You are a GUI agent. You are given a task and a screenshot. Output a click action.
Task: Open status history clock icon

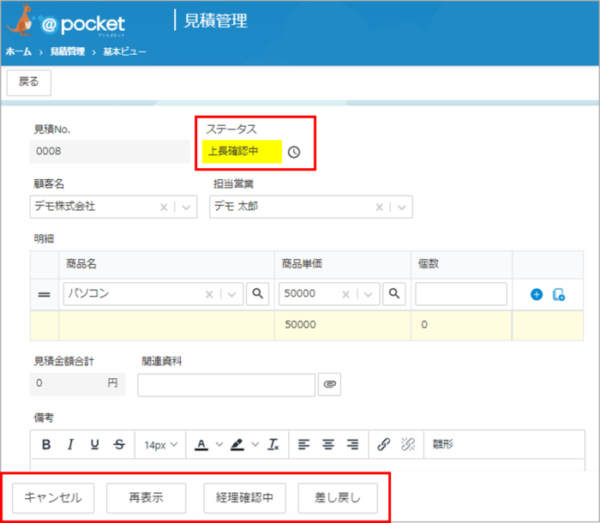tap(294, 152)
